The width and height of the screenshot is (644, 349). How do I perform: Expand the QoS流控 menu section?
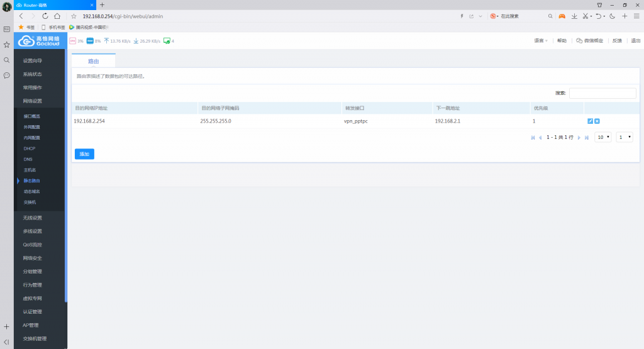click(33, 245)
